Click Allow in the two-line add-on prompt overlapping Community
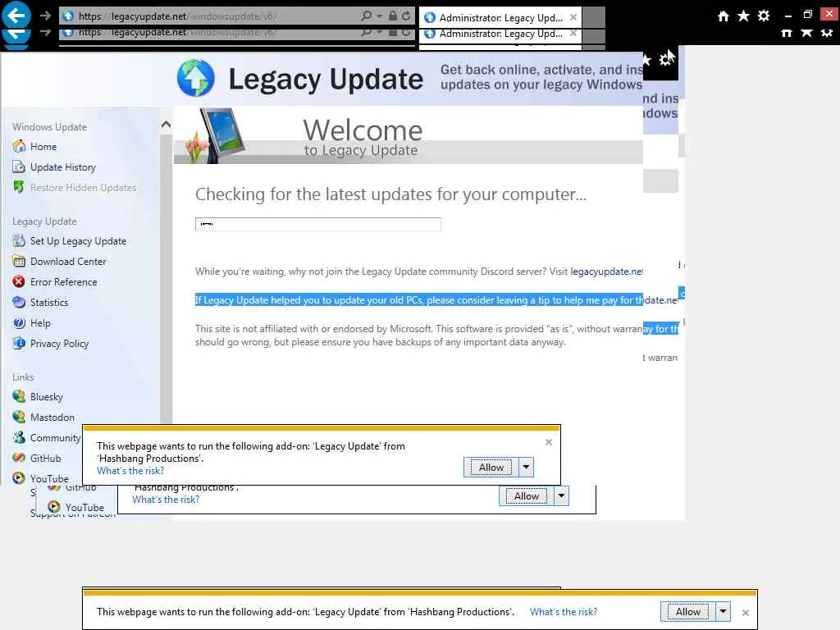 491,467
